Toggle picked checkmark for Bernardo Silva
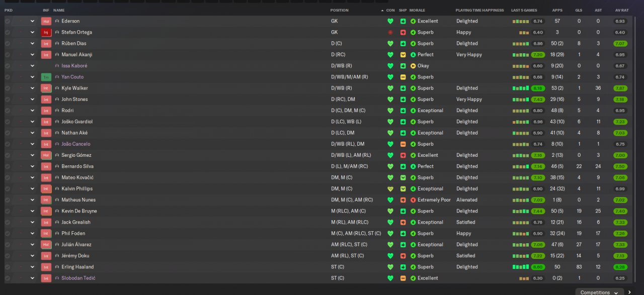The image size is (644, 295). [7, 166]
